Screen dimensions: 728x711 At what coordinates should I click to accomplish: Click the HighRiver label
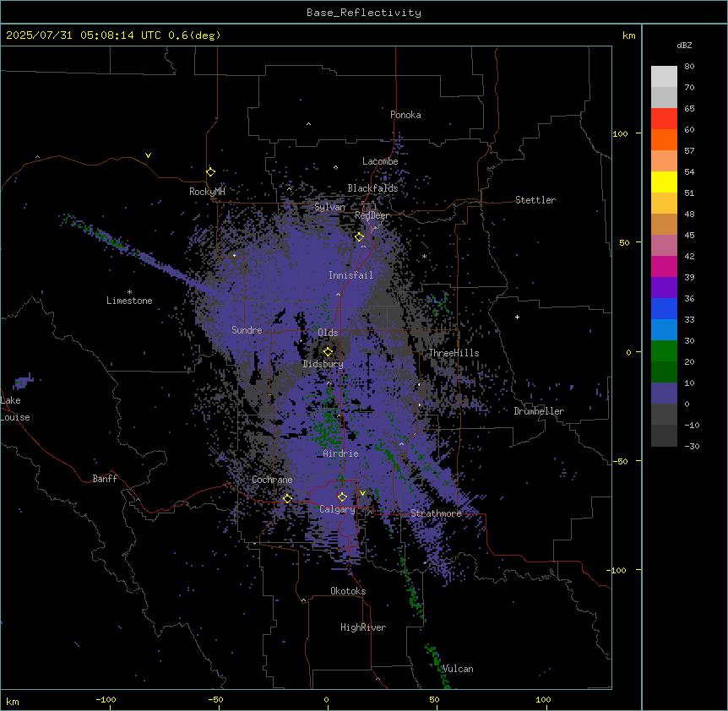pos(363,627)
